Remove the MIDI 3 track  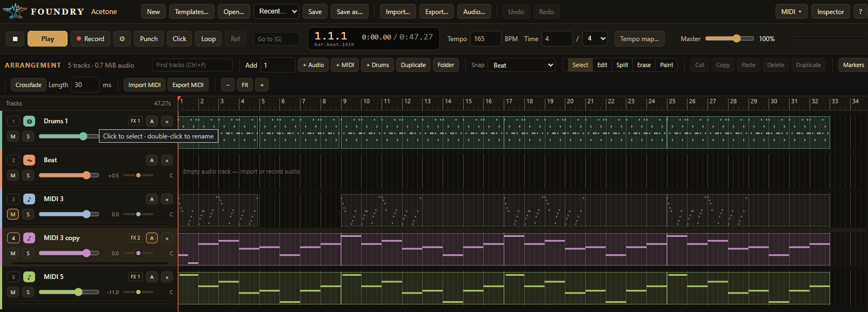pyautogui.click(x=167, y=199)
